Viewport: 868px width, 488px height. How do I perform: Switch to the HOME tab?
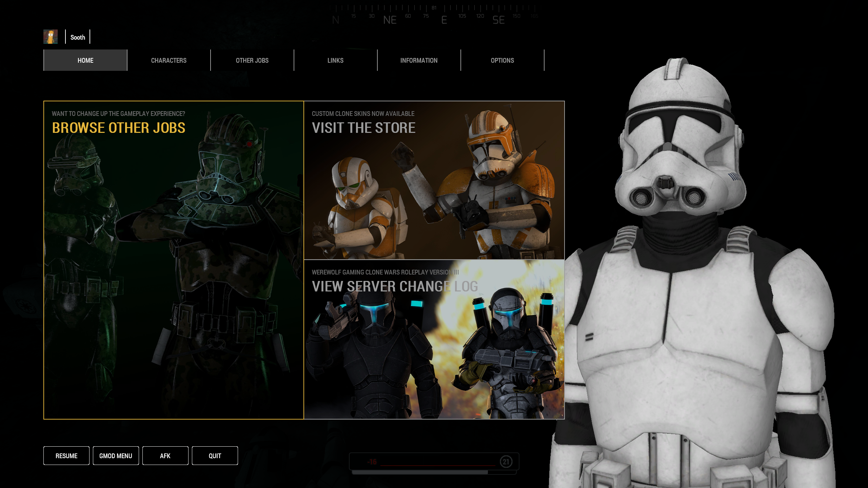point(85,60)
